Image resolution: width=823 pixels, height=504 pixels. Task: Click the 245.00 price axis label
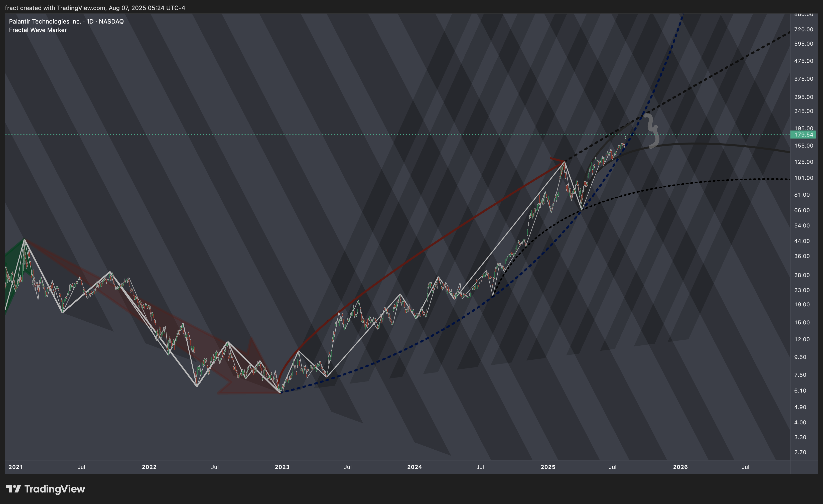point(804,111)
